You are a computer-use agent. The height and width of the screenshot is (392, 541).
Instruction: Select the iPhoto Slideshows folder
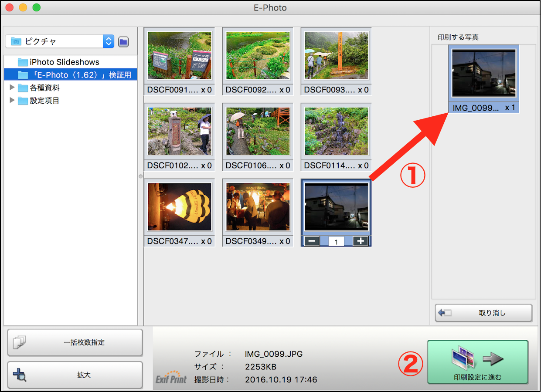pos(70,62)
